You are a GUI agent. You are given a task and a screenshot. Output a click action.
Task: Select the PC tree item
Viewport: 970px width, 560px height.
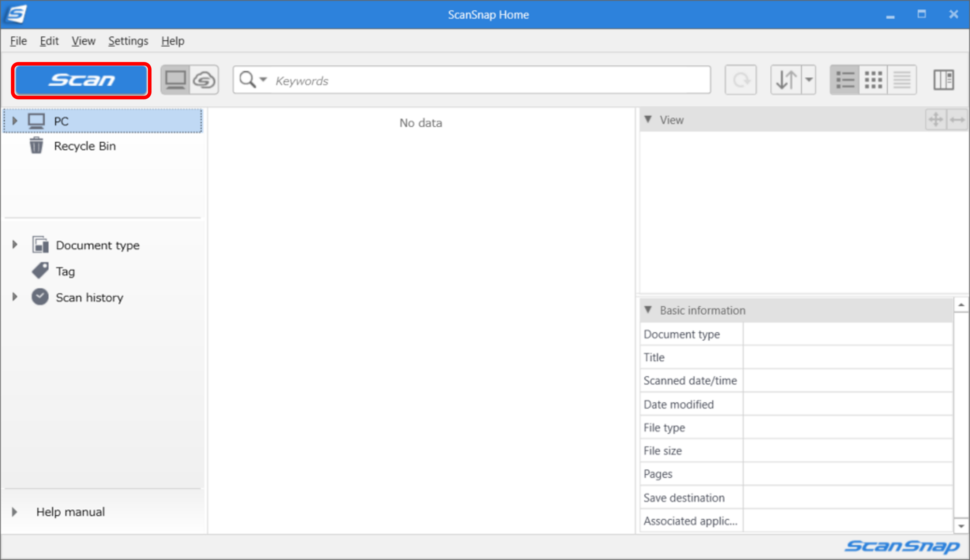[x=102, y=121]
